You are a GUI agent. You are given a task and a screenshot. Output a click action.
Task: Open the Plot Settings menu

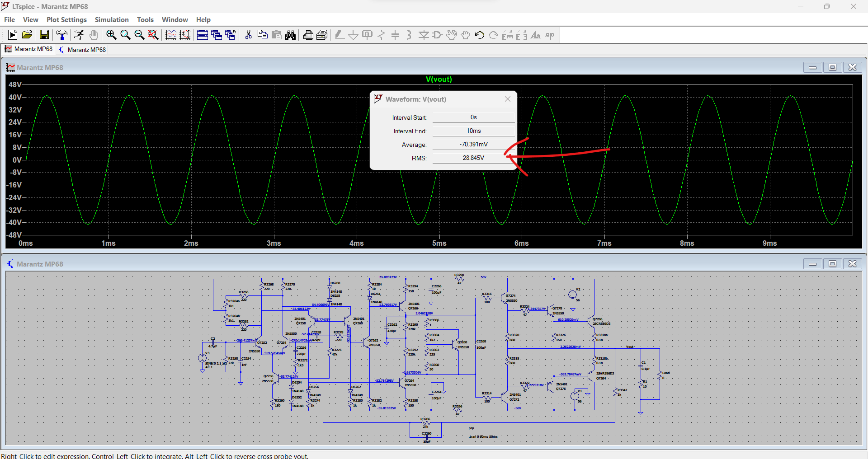(x=66, y=20)
